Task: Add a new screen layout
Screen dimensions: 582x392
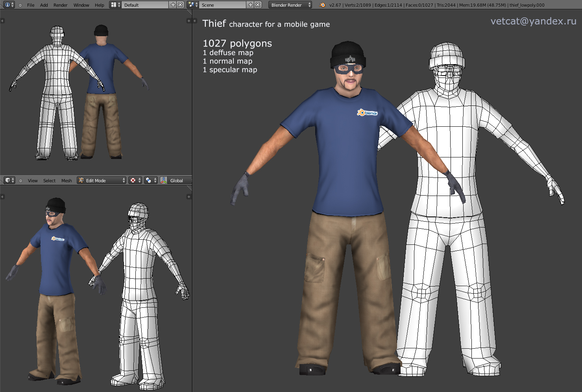Action: click(x=173, y=5)
